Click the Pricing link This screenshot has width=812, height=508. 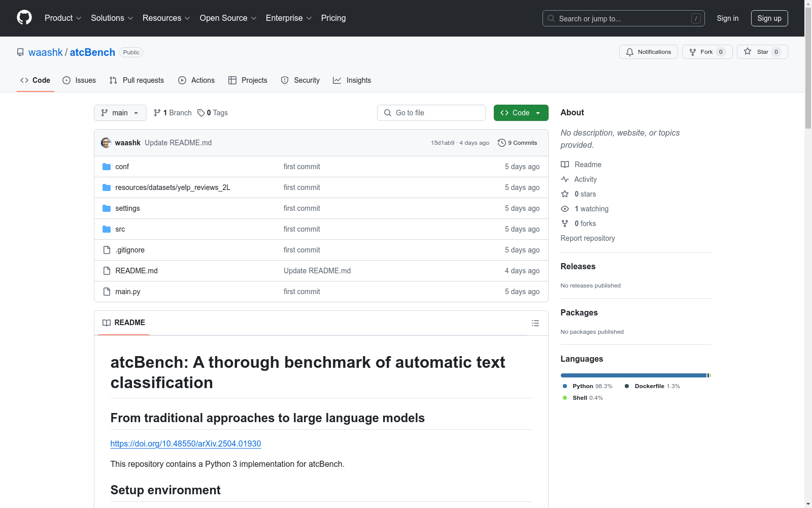click(x=333, y=18)
